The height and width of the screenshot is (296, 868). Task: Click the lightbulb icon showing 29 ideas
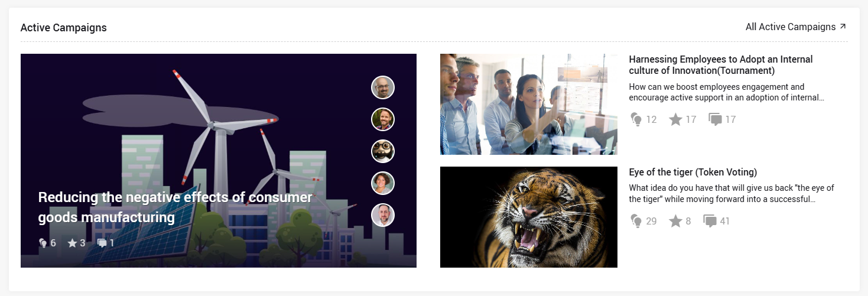pyautogui.click(x=636, y=221)
